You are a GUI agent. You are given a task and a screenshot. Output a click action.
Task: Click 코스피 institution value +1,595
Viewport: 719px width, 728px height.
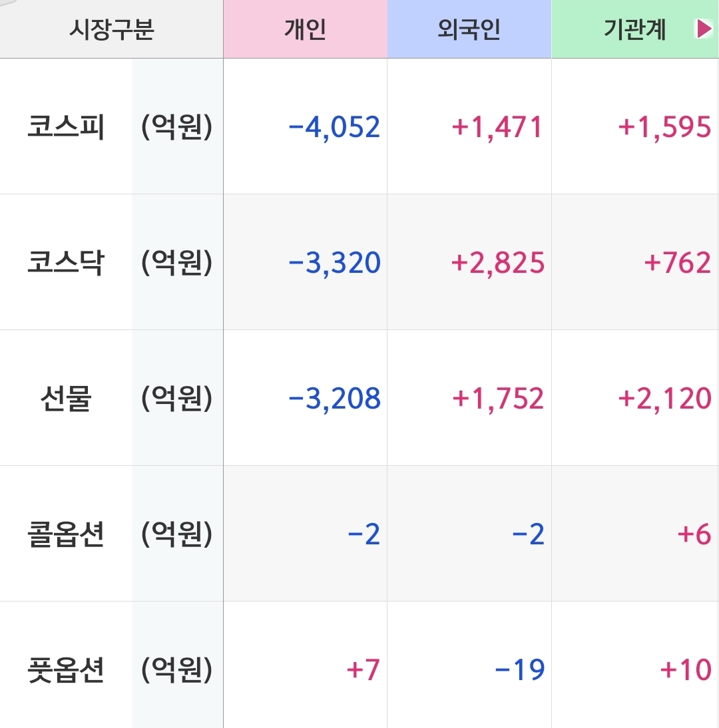tap(664, 126)
